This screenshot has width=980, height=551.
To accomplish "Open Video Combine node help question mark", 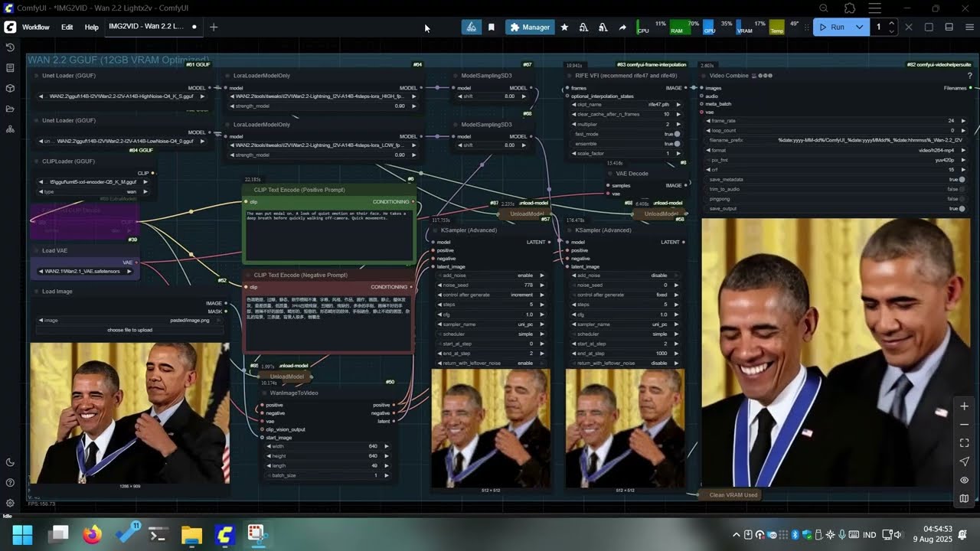I will coord(969,76).
